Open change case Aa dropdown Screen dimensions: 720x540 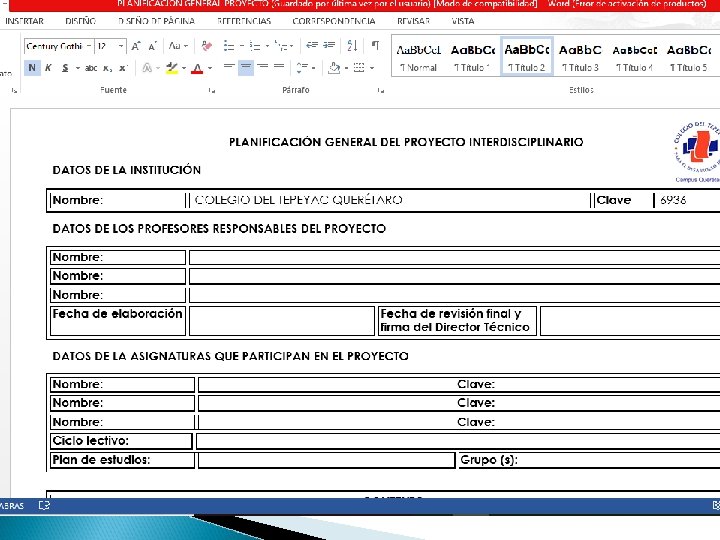click(178, 46)
